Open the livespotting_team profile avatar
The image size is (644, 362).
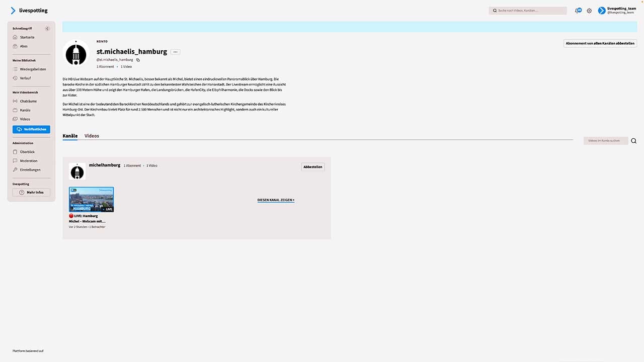click(x=602, y=11)
